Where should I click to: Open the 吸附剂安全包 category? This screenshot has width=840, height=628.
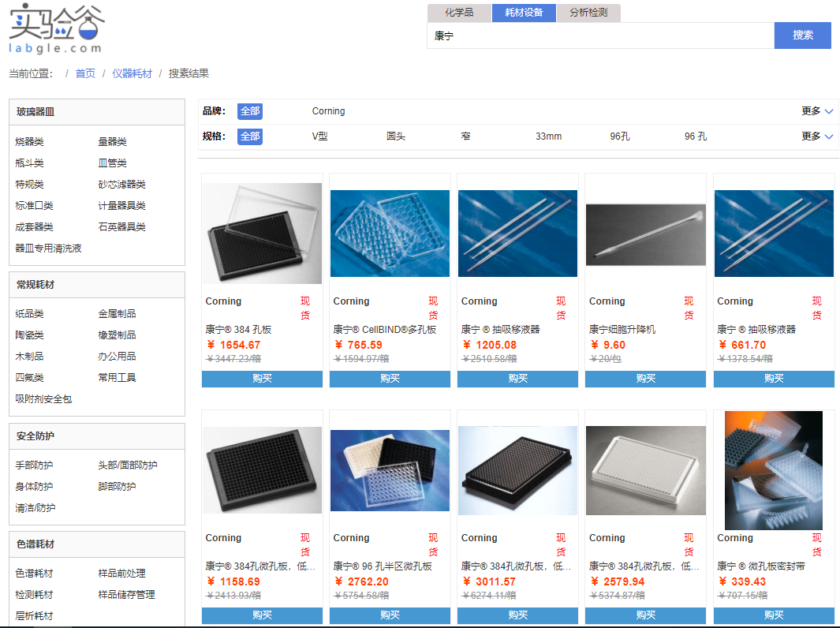[x=43, y=398]
